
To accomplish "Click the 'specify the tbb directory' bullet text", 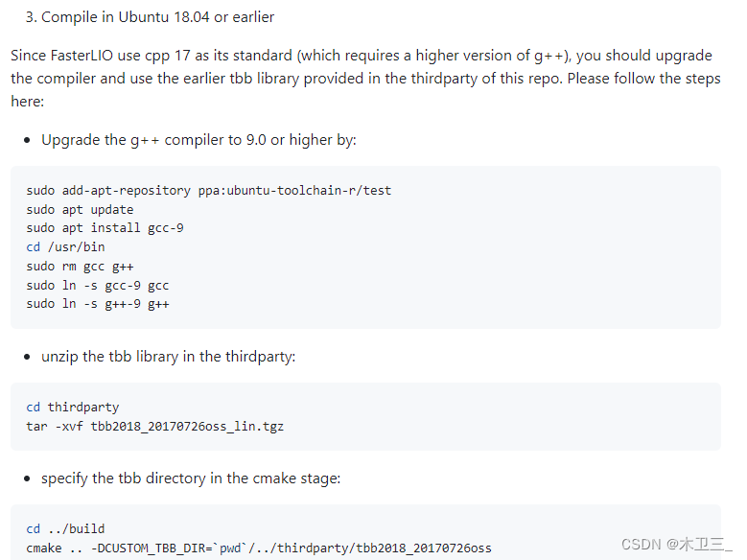I will pos(191,478).
